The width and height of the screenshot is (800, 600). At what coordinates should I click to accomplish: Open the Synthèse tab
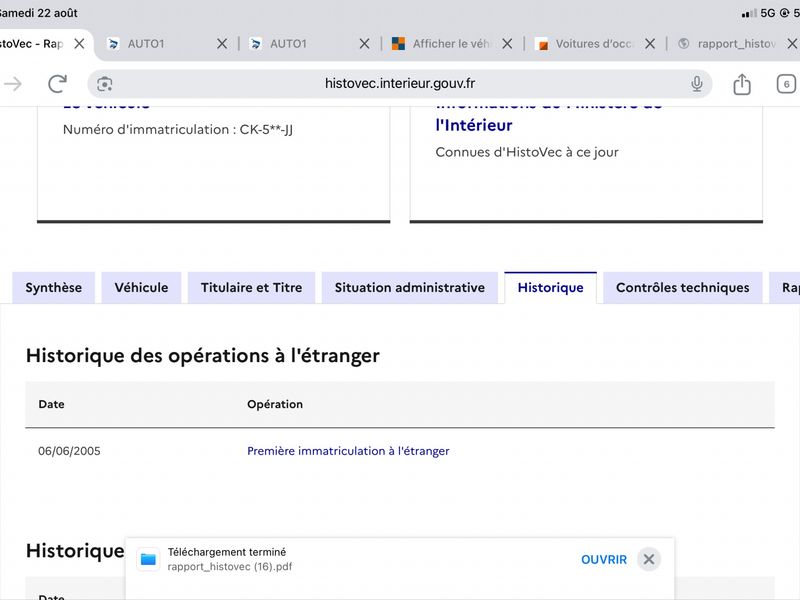coord(54,288)
